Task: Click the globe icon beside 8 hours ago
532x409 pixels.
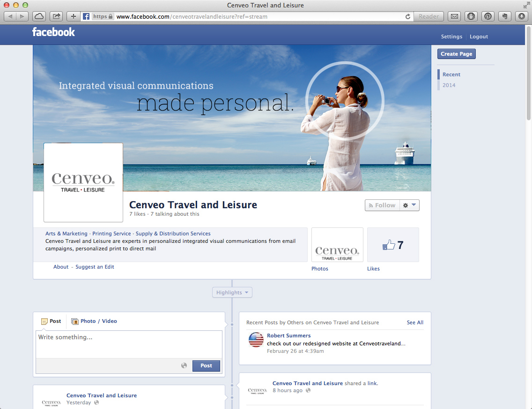Action: 308,390
